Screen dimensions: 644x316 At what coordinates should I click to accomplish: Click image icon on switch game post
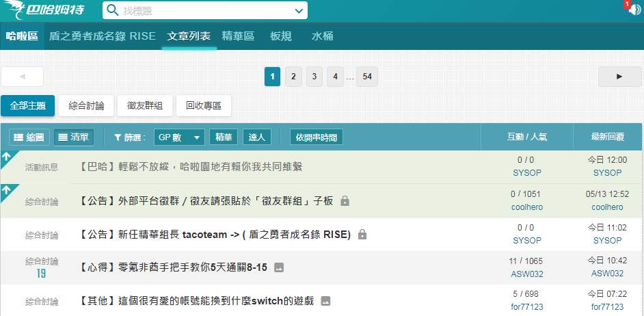[325, 301]
